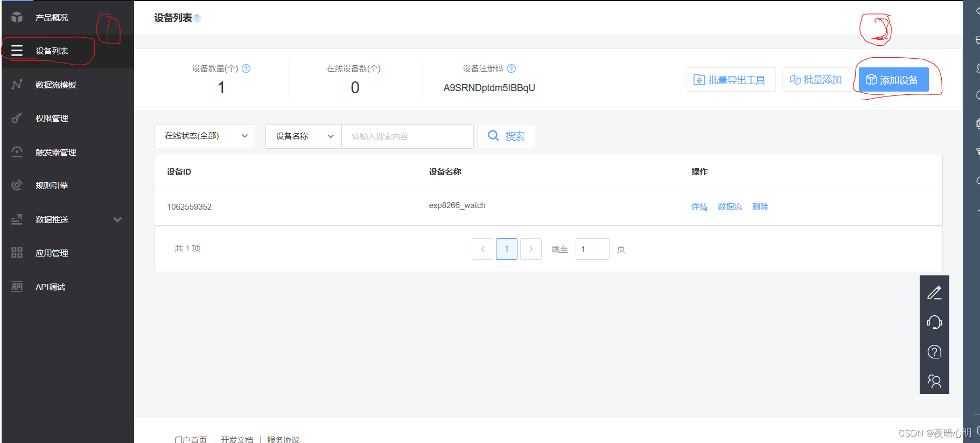Screen dimensions: 980x443
Task: Go to next page arrow
Action: point(531,249)
